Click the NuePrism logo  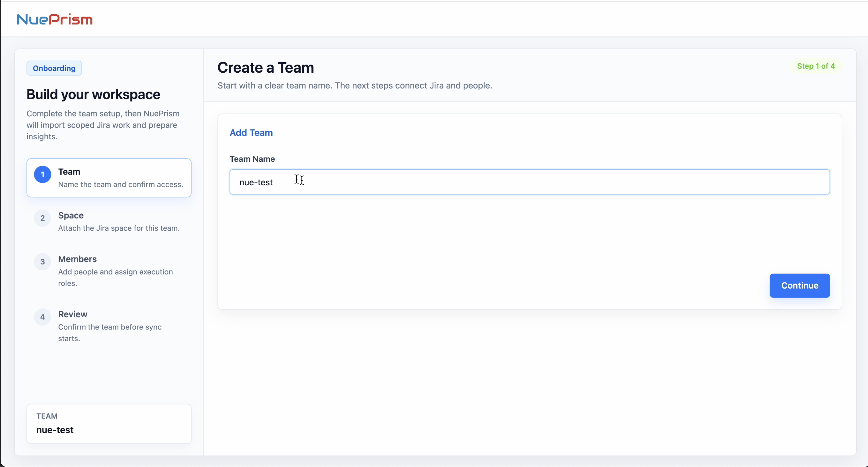55,19
